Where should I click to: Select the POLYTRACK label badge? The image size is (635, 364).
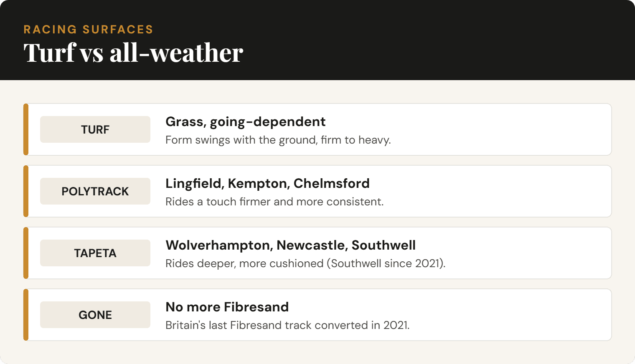[x=95, y=191]
